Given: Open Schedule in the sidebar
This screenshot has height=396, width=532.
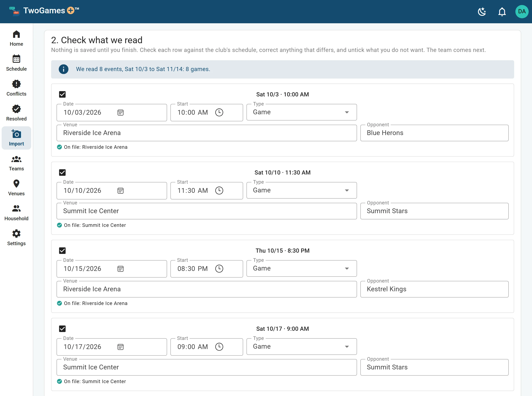Looking at the screenshot, I should (16, 63).
